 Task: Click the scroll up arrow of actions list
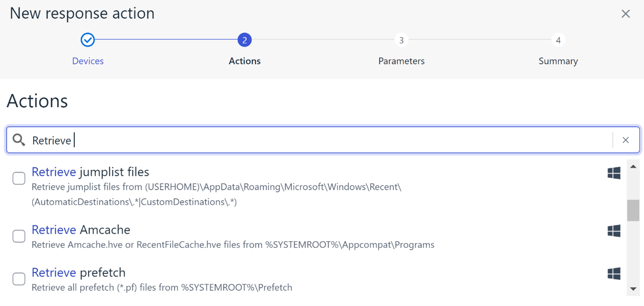633,167
